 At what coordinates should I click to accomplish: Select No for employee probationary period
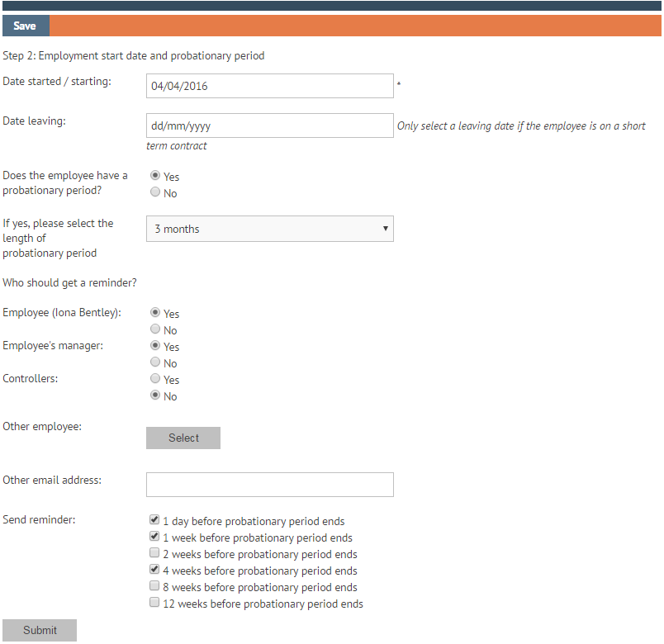coord(155,191)
